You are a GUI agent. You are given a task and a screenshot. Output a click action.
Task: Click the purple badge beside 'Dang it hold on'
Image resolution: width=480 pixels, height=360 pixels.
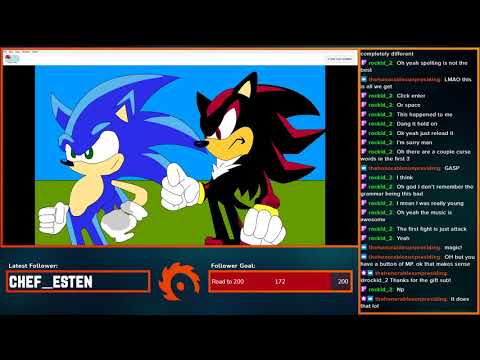tap(364, 124)
